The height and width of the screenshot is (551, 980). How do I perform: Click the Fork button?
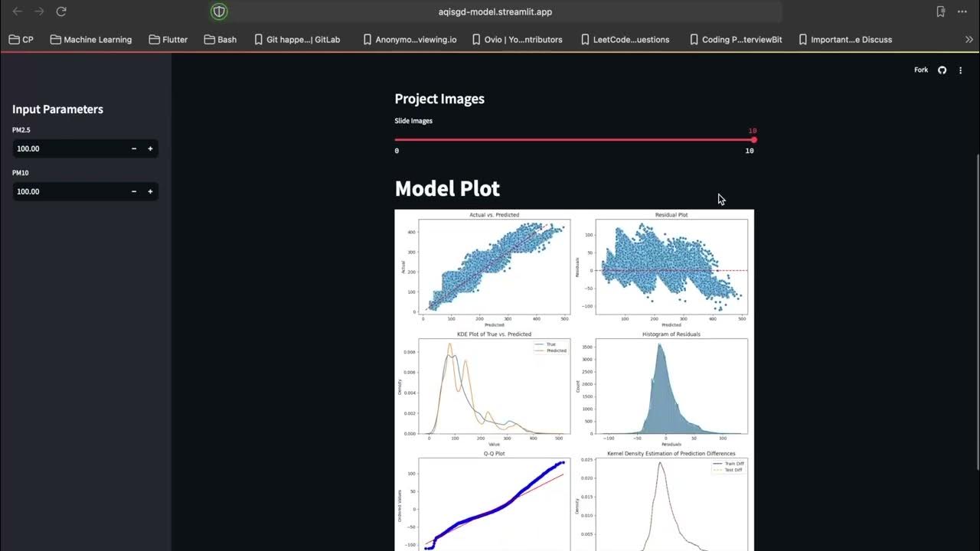click(x=921, y=70)
